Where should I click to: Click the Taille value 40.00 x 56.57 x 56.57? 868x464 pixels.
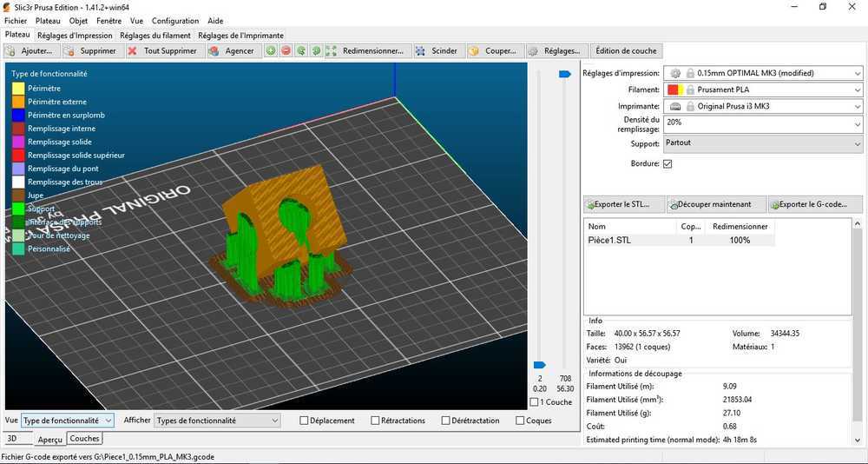click(647, 334)
